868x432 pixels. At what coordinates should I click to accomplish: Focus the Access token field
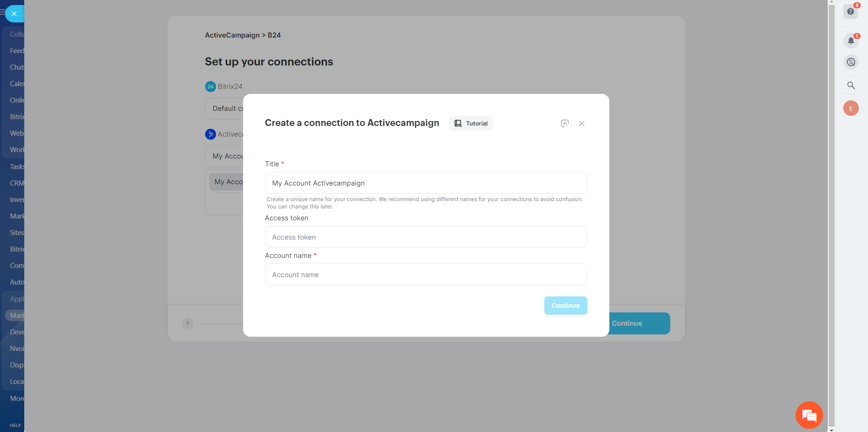[426, 237]
